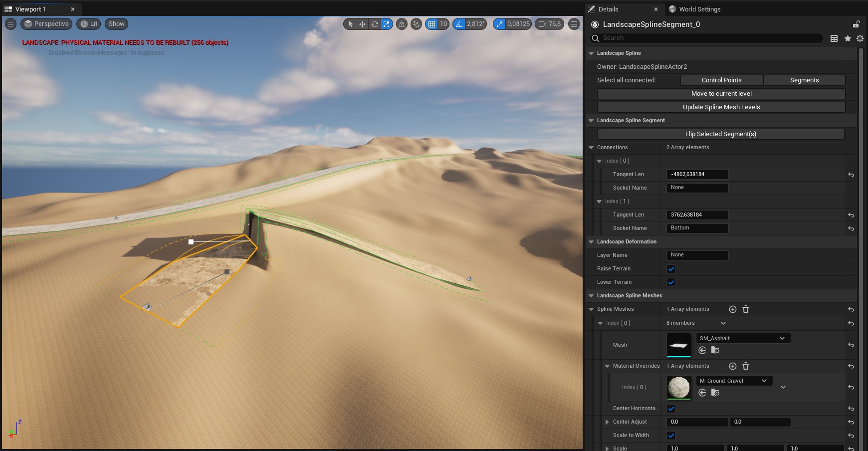Uncheck the Lower Terrain option
The image size is (868, 451).
tap(671, 282)
